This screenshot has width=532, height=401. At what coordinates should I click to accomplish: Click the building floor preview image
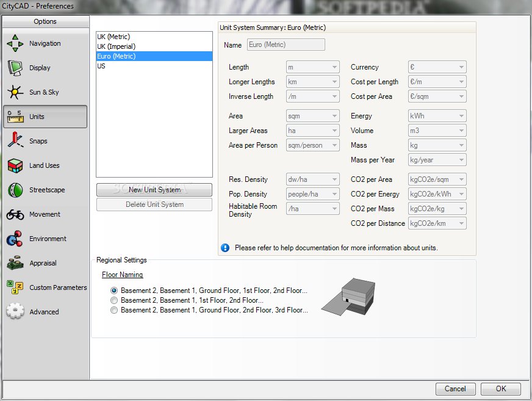coord(349,297)
